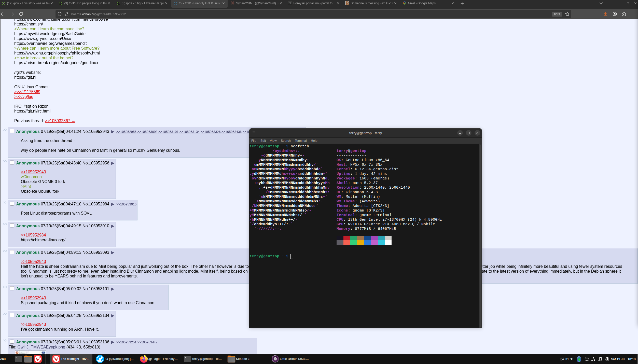Open post menu arrow for No.105953134

[113, 316]
